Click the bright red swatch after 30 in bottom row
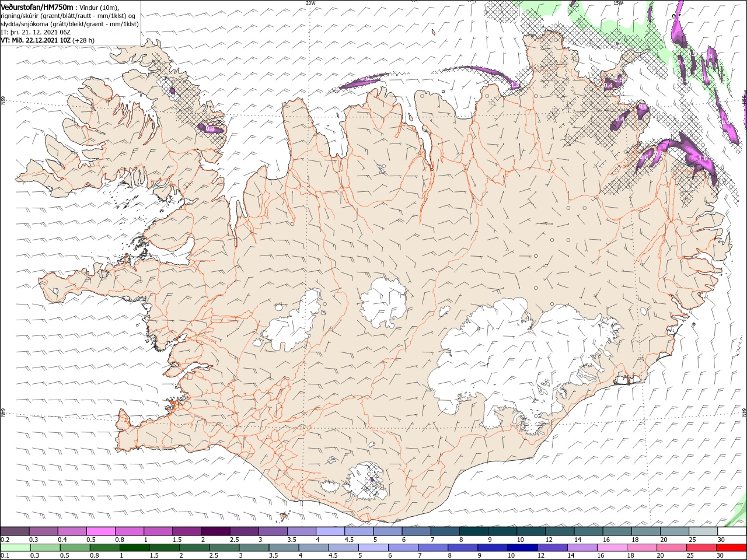Image resolution: width=747 pixels, height=560 pixels. click(731, 548)
